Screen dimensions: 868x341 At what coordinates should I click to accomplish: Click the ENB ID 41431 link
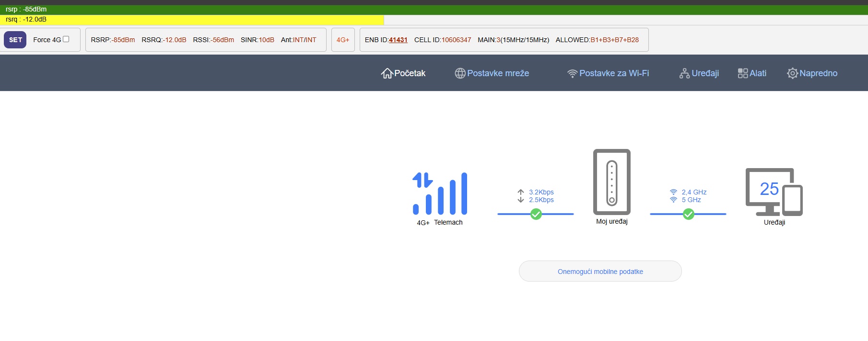(x=398, y=40)
